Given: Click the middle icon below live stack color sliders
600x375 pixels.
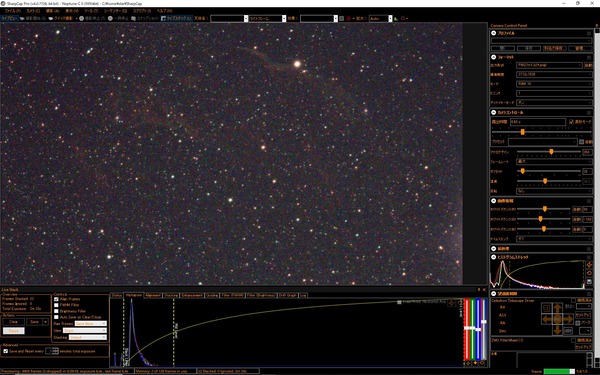Looking at the screenshot, I should point(475,363).
